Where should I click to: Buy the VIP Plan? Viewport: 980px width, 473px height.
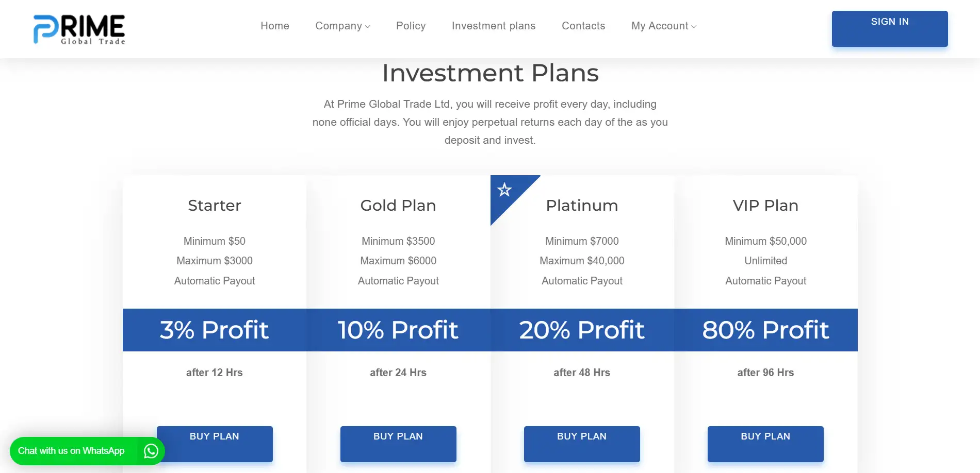point(765,444)
